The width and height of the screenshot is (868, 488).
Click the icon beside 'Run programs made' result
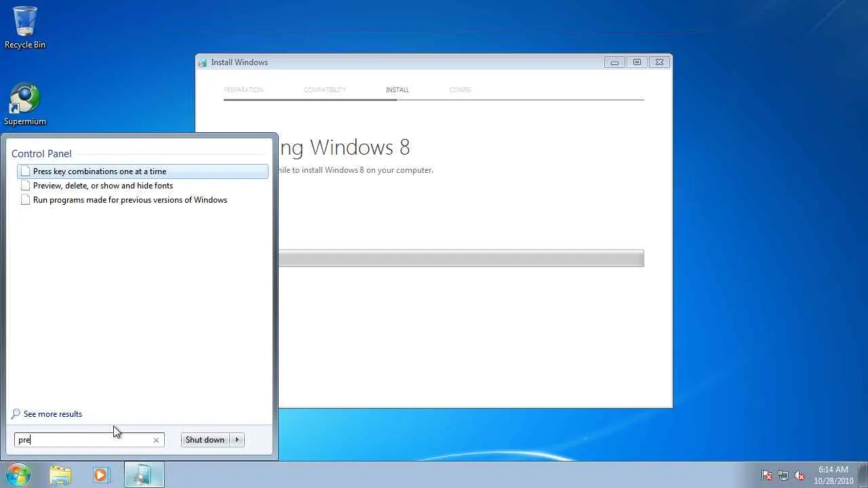pyautogui.click(x=25, y=200)
